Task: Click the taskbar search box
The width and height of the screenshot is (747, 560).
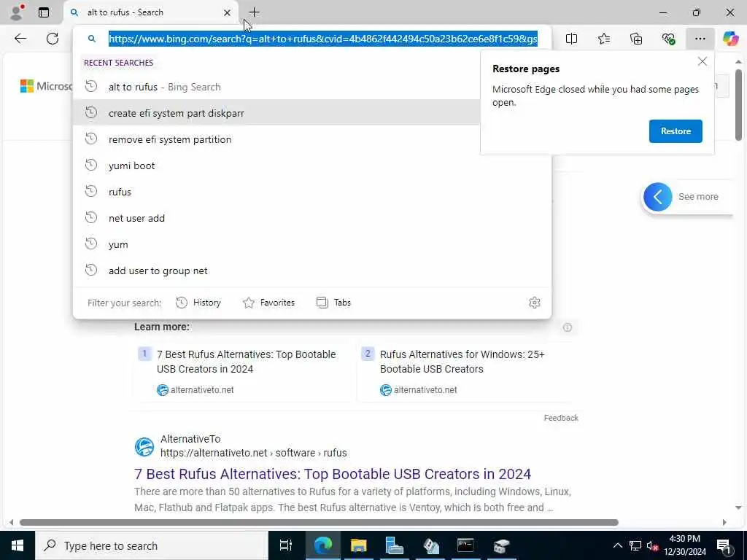Action: 152,545
